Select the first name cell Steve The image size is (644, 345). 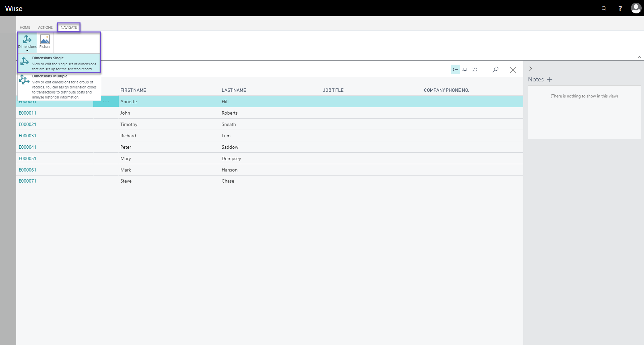click(126, 181)
